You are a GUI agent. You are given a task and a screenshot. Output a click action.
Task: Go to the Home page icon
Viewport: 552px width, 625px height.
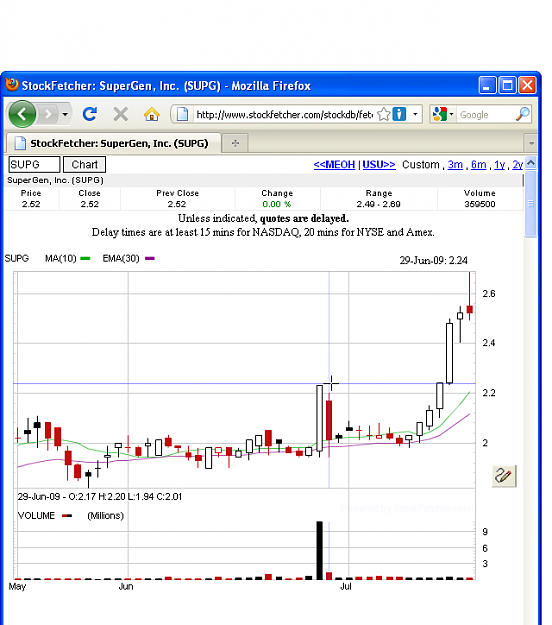(x=151, y=114)
